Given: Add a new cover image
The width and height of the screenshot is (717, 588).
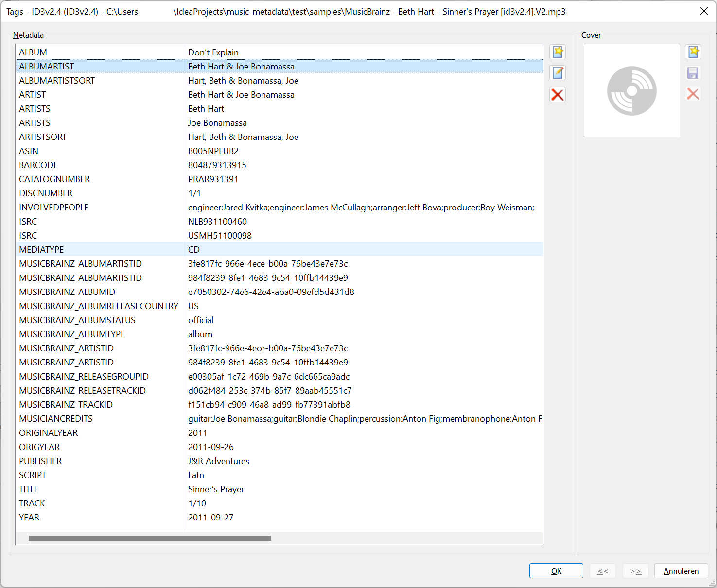Looking at the screenshot, I should [693, 52].
